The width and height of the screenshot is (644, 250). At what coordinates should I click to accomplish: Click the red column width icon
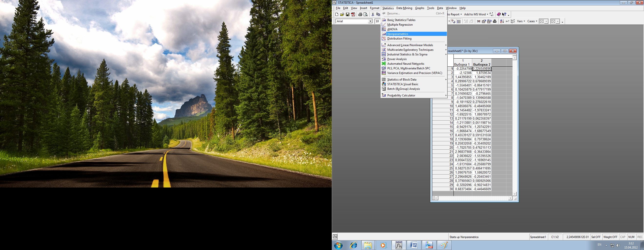(x=479, y=21)
